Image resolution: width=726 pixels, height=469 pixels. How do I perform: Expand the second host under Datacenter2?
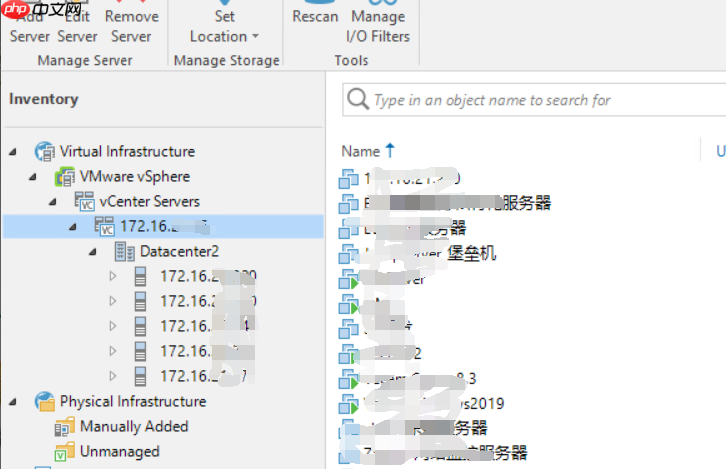click(113, 301)
